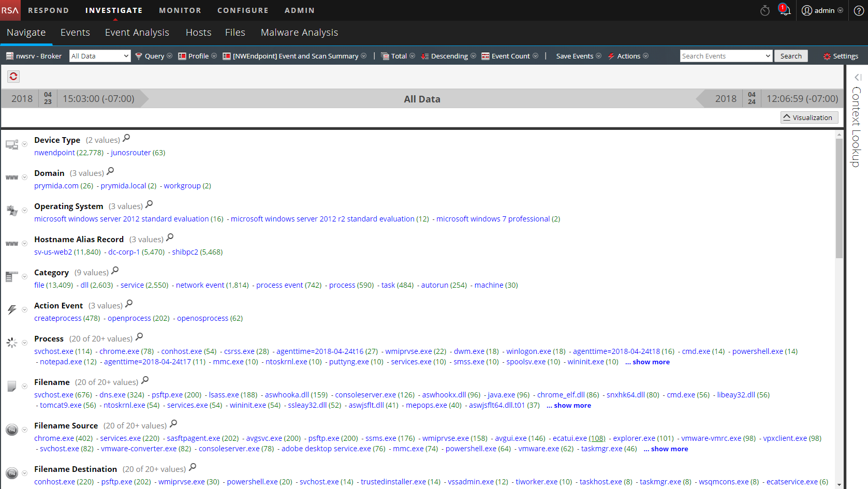Screen dimensions: 868x489
Task: Click the vertical scrollbar thumb
Action: (839, 197)
